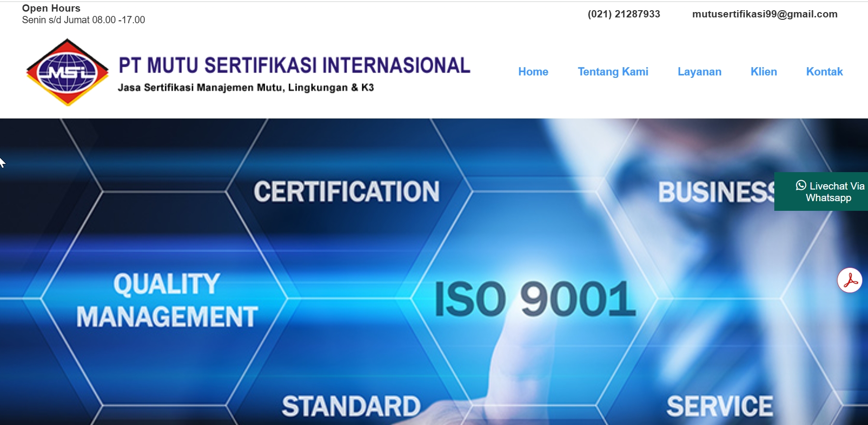Click the mutusertifikasi99@gmail.com email address
Image resolution: width=868 pixels, height=425 pixels.
765,14
